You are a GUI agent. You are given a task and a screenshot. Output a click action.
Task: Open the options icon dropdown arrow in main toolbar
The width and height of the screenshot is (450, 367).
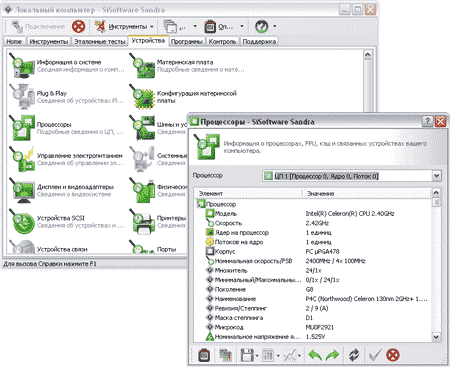242,26
